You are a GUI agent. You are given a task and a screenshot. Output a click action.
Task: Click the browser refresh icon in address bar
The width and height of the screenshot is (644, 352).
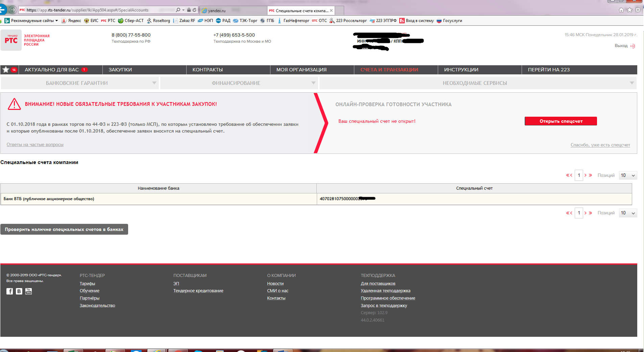(x=194, y=10)
